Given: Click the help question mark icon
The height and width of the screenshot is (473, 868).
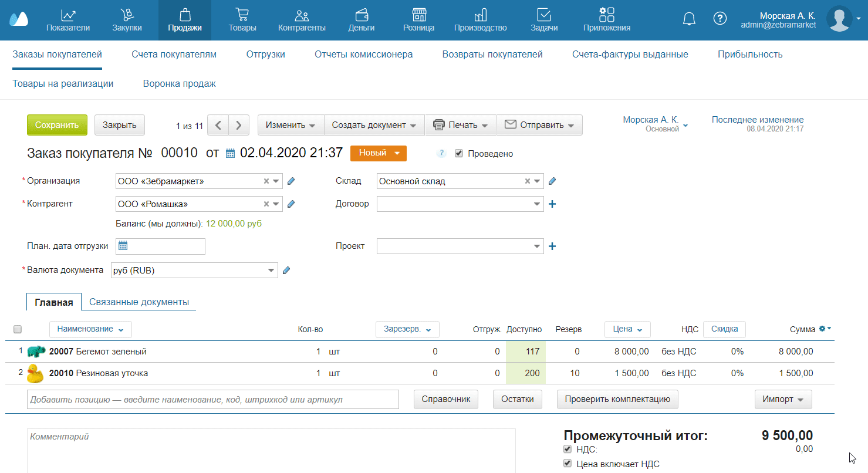Looking at the screenshot, I should (x=720, y=19).
